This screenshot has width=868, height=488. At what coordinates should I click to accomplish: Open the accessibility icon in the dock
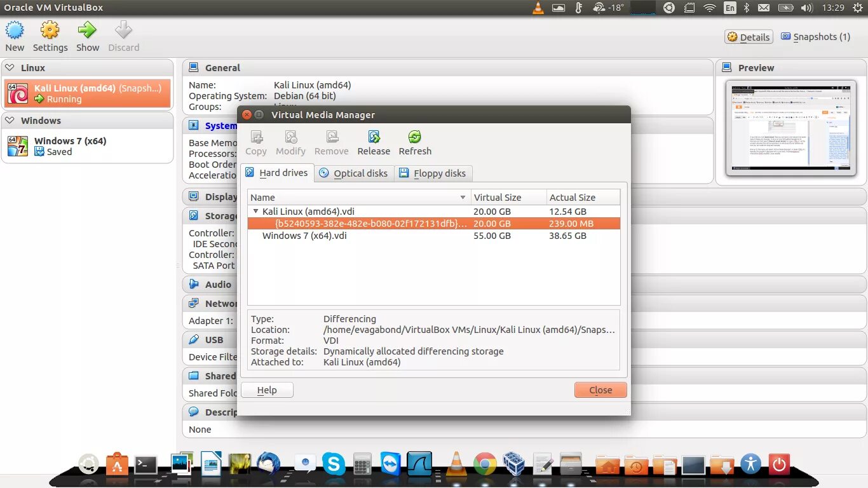750,464
